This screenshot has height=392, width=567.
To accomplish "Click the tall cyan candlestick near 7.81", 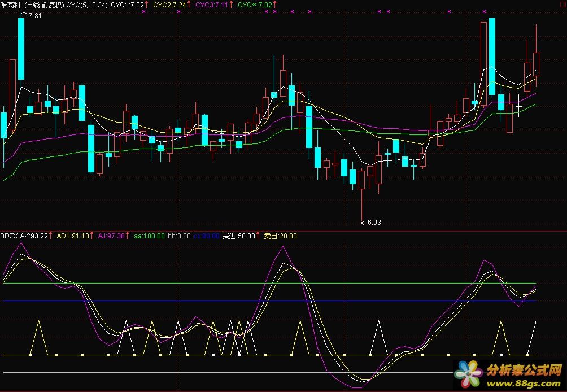I will pos(21,49).
